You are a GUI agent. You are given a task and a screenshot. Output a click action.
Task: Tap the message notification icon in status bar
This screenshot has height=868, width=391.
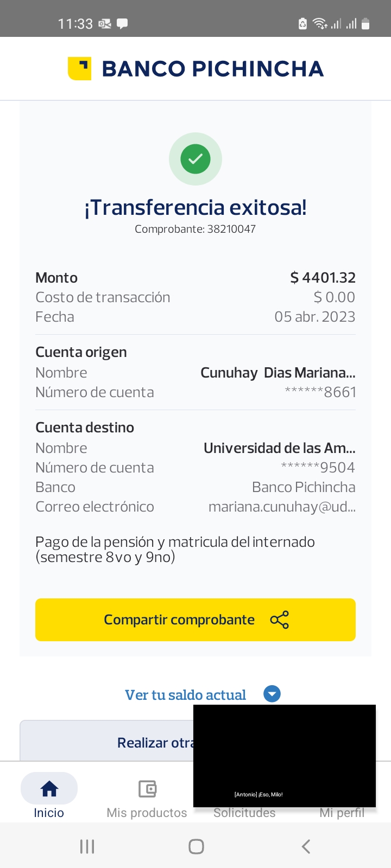coord(122,24)
